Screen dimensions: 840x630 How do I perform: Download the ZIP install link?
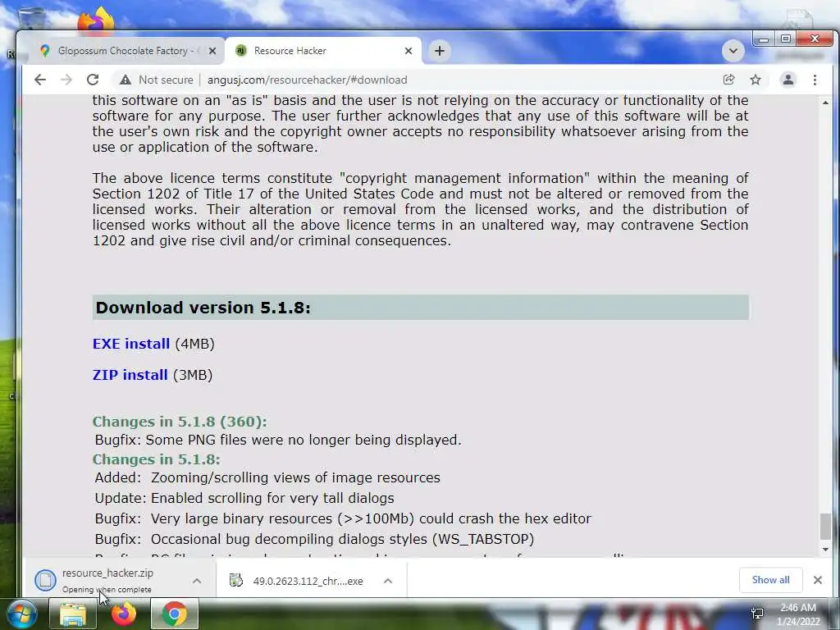coord(130,375)
